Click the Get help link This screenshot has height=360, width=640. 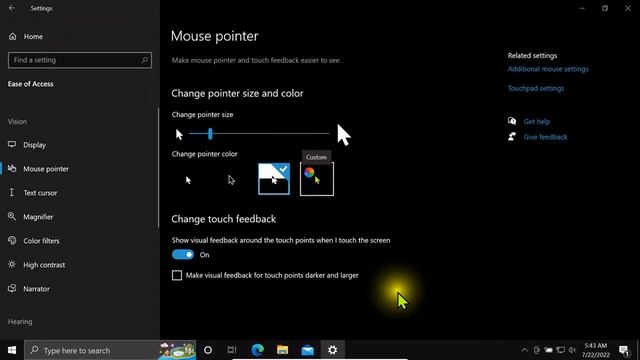coord(537,122)
